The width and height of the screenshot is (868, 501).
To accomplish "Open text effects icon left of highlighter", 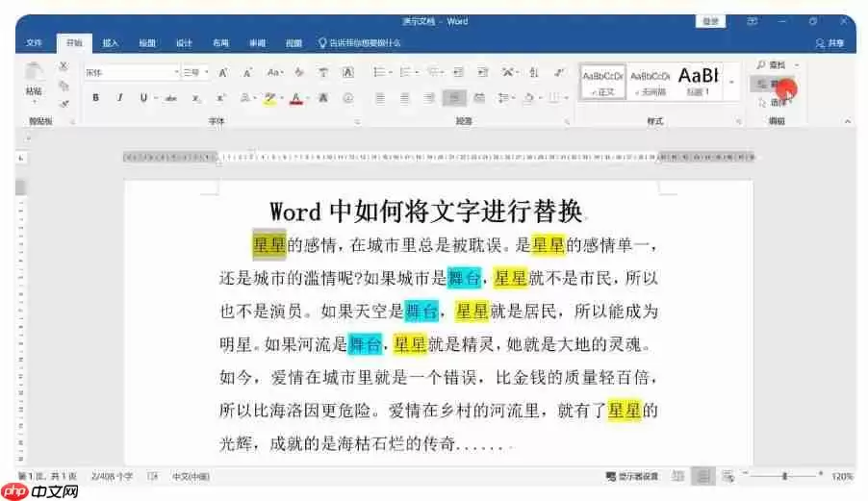I will pos(244,98).
